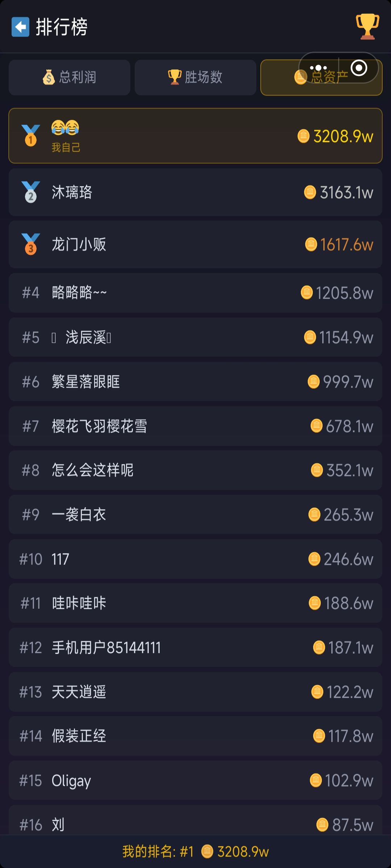Switch to the 胜场数 tab
The image size is (391, 868).
(195, 77)
